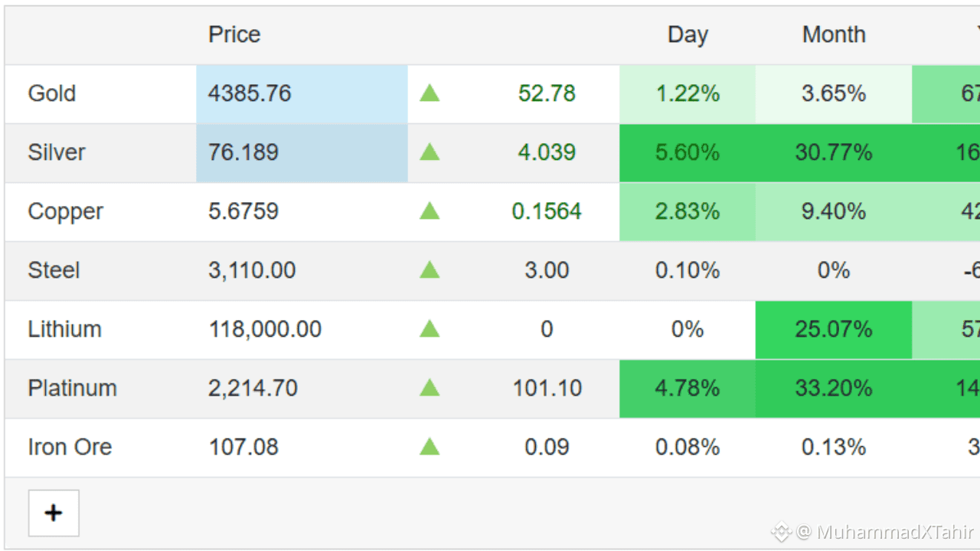Click the green triangle in Platinum row

click(430, 388)
